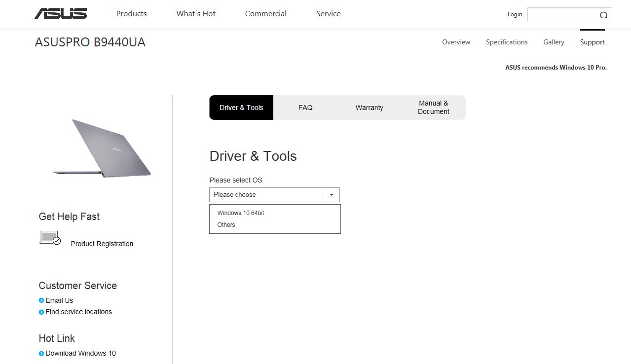Click the Product Registration laptop icon
This screenshot has height=364, width=631.
(50, 238)
